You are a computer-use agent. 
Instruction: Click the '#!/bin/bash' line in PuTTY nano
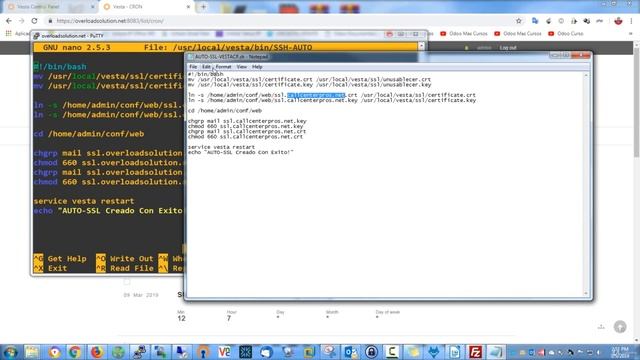(x=60, y=67)
